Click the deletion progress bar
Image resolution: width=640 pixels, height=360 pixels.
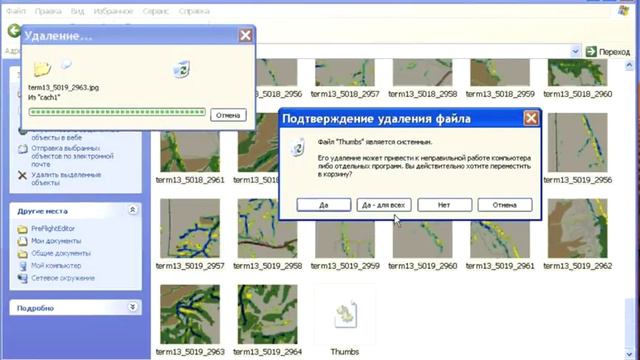tap(117, 112)
